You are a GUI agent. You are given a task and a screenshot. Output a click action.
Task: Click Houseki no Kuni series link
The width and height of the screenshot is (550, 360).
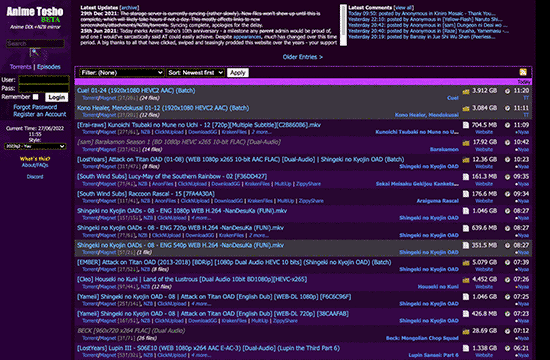point(438,287)
